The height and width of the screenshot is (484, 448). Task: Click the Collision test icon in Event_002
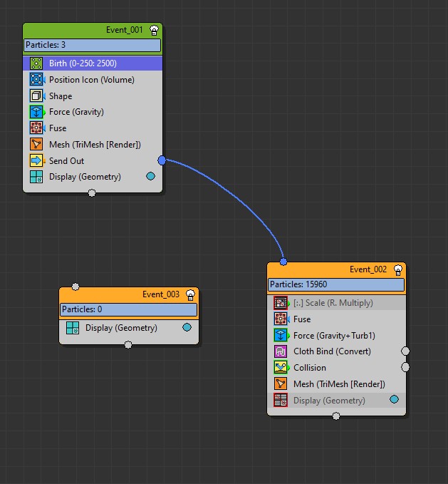point(281,368)
